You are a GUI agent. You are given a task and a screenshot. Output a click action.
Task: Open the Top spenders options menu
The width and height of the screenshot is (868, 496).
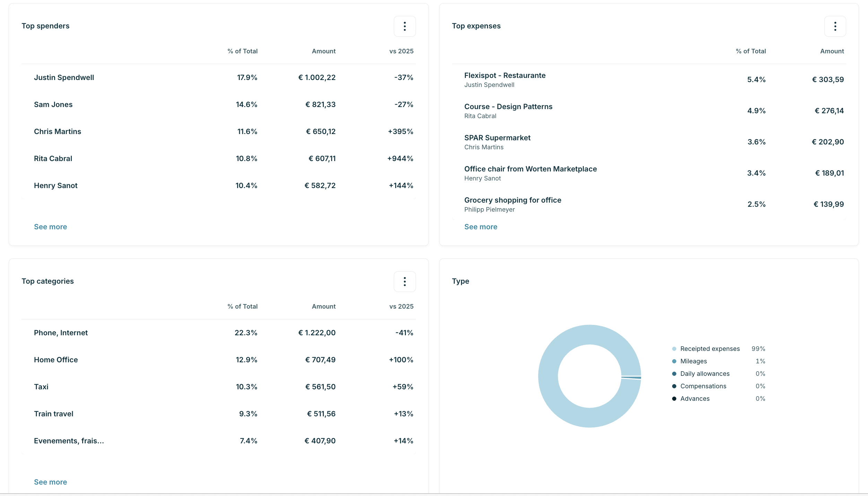coord(405,26)
